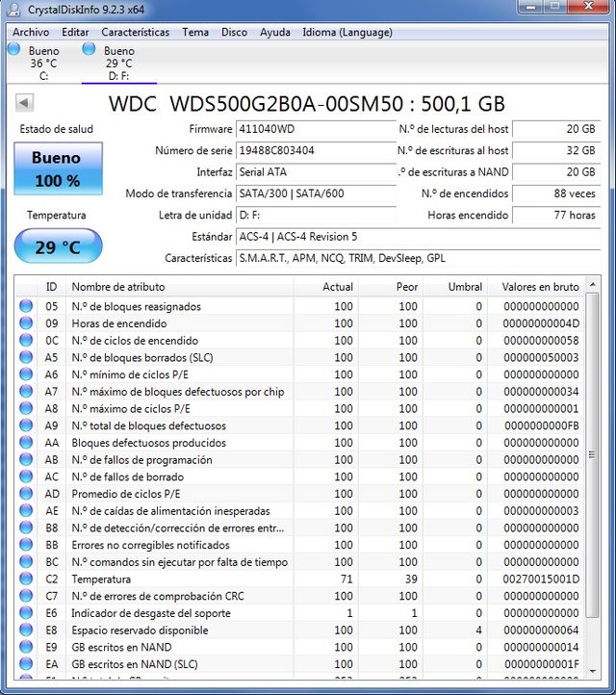Click the Características field with S.M.A.R.T., APM
616x695 pixels.
419,258
